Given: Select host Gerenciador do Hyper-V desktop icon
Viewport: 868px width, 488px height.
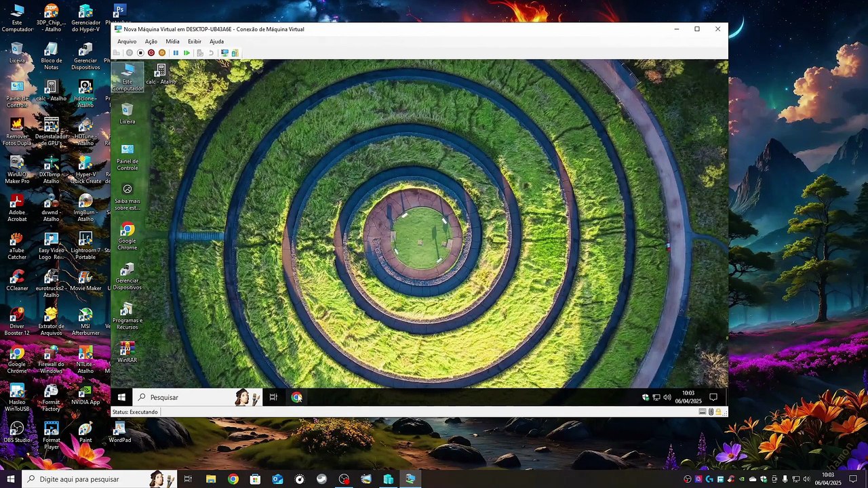Looking at the screenshot, I should point(85,18).
